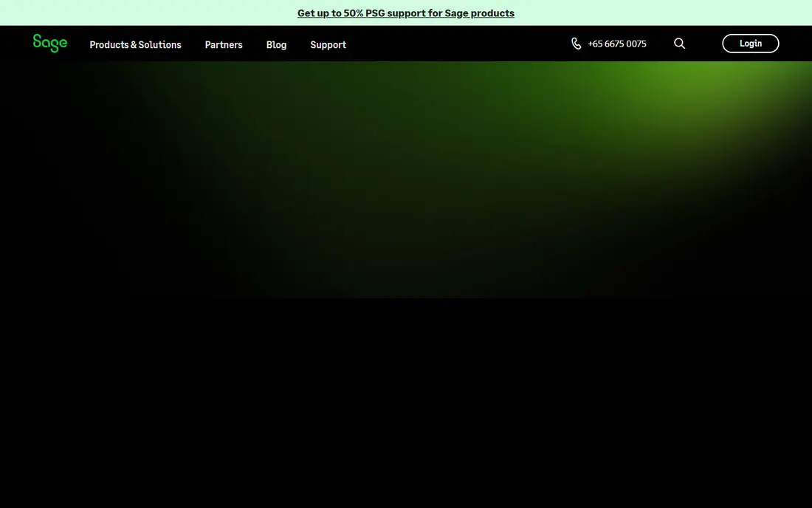The width and height of the screenshot is (812, 508).
Task: Open the Products & Solutions menu
Action: pos(135,44)
